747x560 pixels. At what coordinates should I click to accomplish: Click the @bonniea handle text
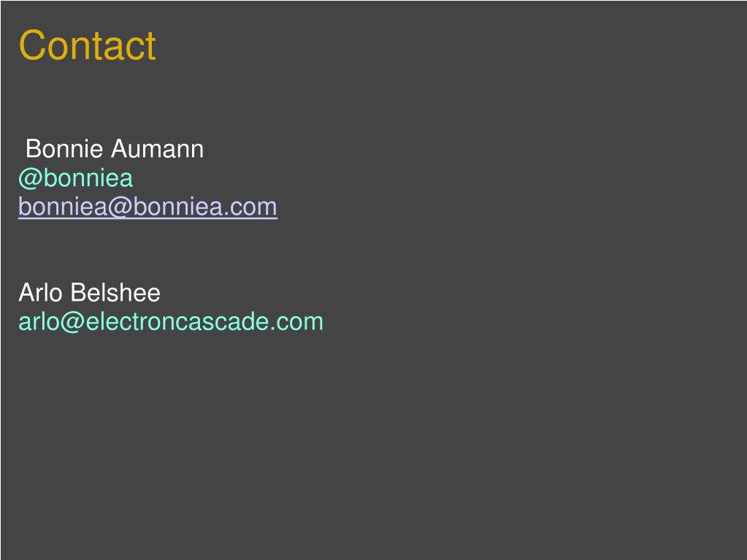coord(76,178)
